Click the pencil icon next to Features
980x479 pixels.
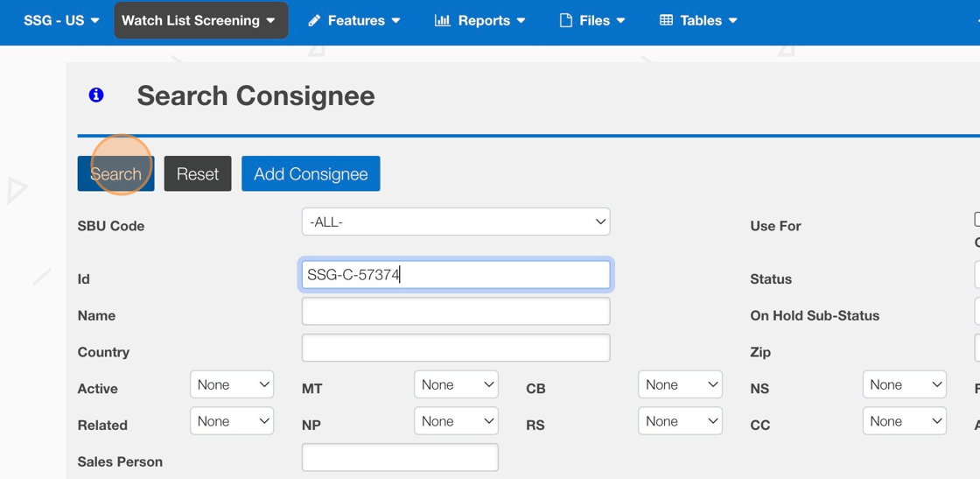coord(314,20)
